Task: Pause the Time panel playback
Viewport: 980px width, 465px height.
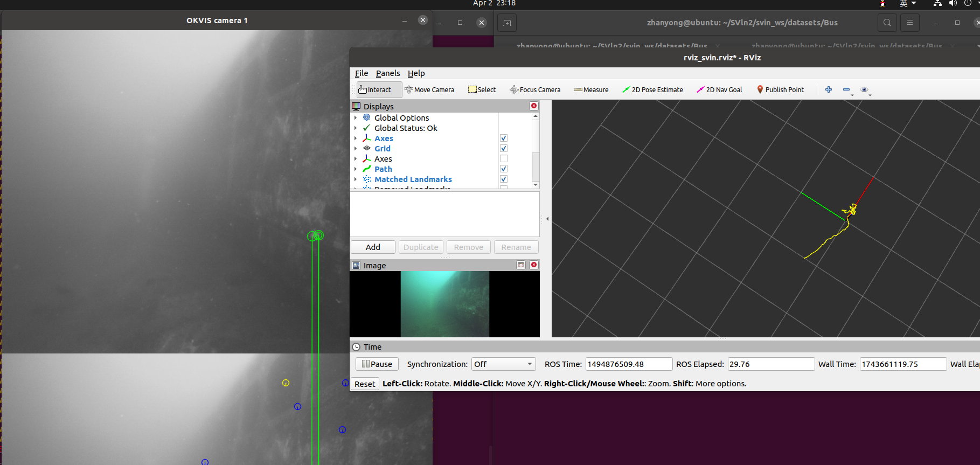Action: click(377, 364)
